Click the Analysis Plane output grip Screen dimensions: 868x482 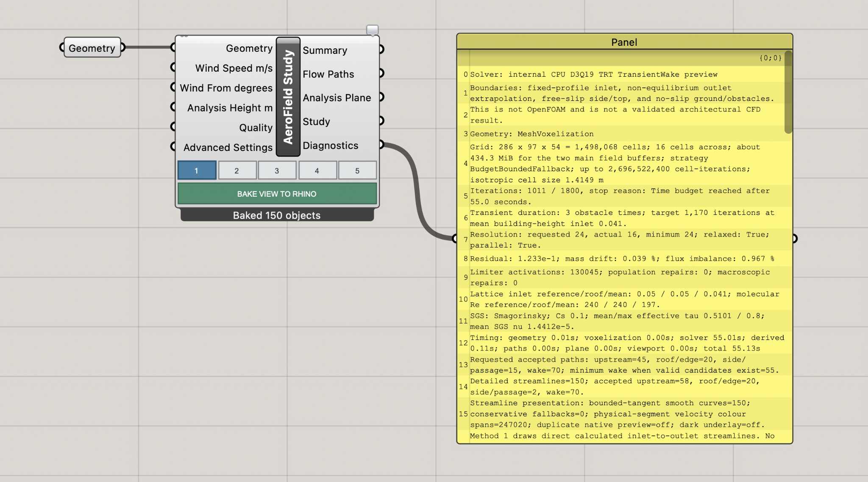tap(381, 97)
